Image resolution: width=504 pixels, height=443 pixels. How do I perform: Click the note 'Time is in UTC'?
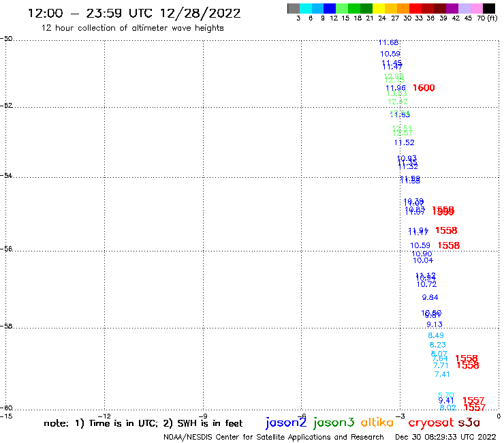(x=123, y=423)
